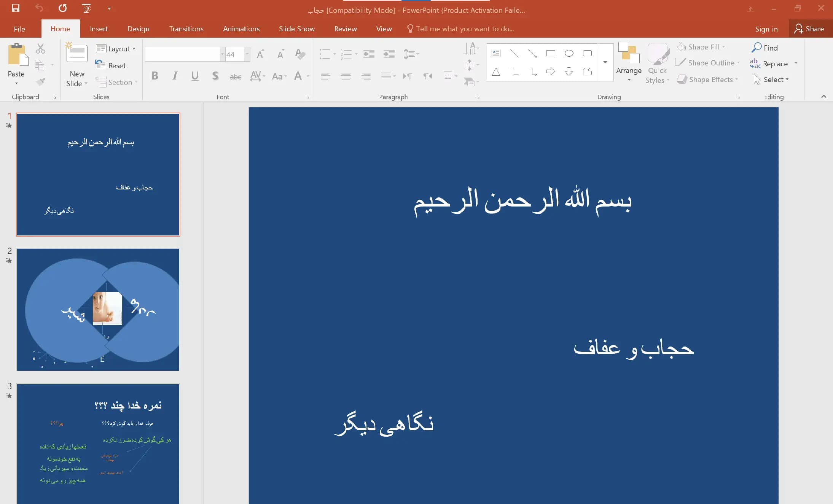Open the Section dropdown
The height and width of the screenshot is (504, 833).
point(116,82)
